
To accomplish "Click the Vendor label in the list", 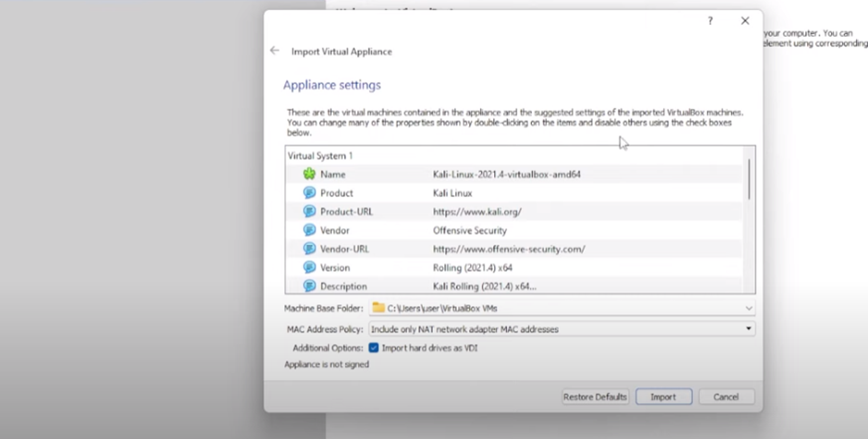I will coord(335,230).
